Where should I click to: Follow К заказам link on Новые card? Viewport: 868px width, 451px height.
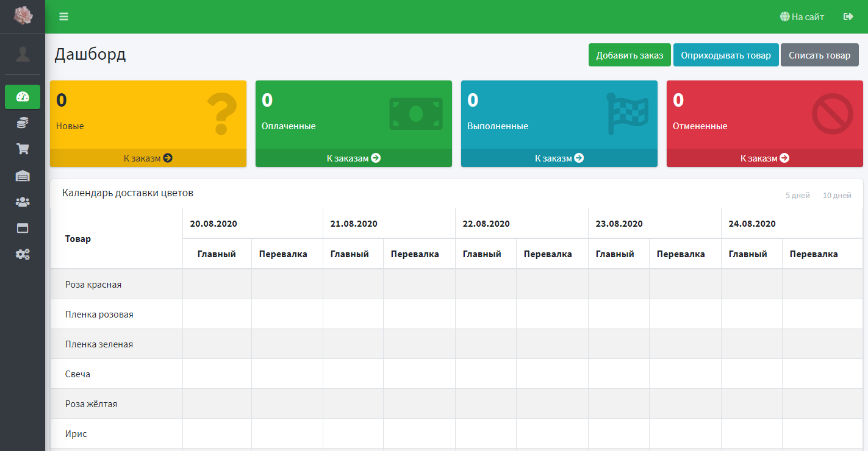pyautogui.click(x=148, y=158)
